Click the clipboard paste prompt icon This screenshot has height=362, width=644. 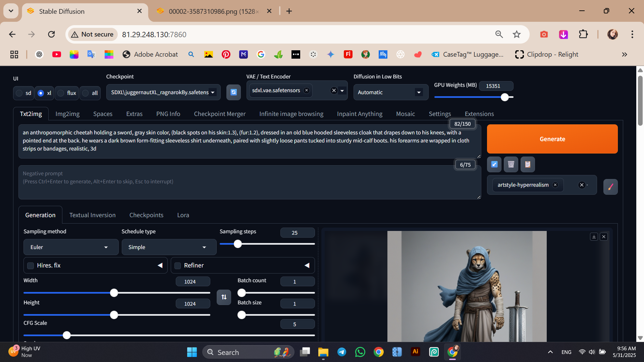528,164
